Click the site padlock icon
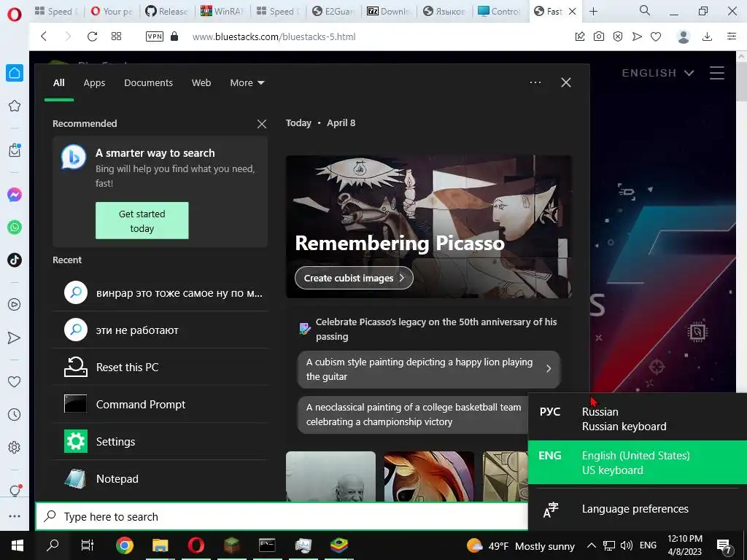The height and width of the screenshot is (560, 747). click(174, 36)
